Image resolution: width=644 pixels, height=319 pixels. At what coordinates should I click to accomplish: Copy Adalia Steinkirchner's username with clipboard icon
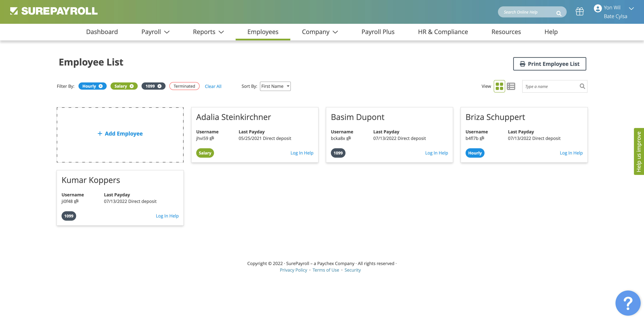click(212, 138)
